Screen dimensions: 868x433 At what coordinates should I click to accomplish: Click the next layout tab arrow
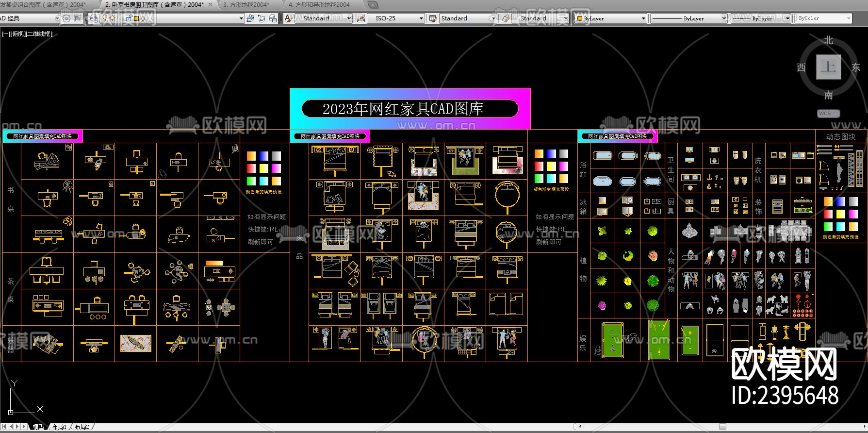[18, 427]
